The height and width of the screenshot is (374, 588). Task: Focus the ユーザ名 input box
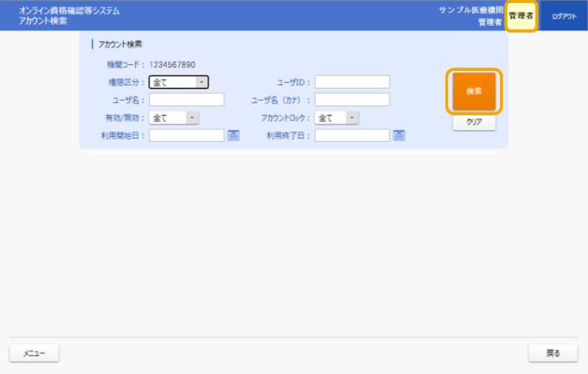[x=186, y=100]
